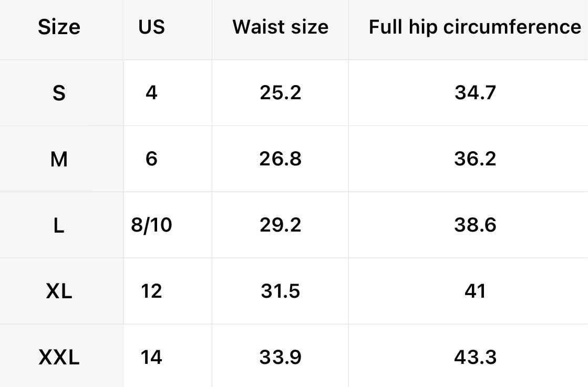Select waist size 26.8 value

[280, 159]
